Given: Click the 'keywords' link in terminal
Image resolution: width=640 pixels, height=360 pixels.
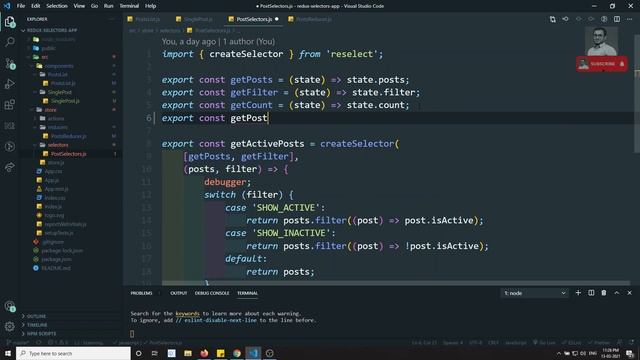Looking at the screenshot, I should (187, 313).
